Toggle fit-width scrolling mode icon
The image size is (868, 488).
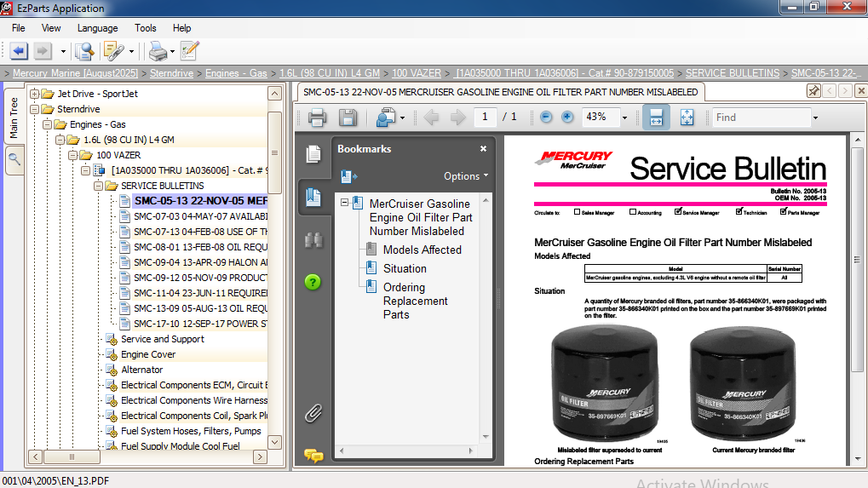click(x=656, y=118)
